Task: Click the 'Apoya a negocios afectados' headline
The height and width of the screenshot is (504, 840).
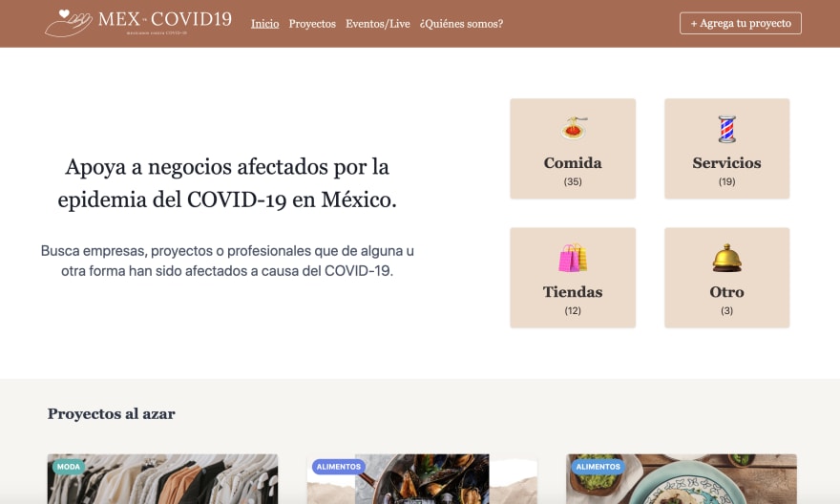Action: tap(227, 183)
